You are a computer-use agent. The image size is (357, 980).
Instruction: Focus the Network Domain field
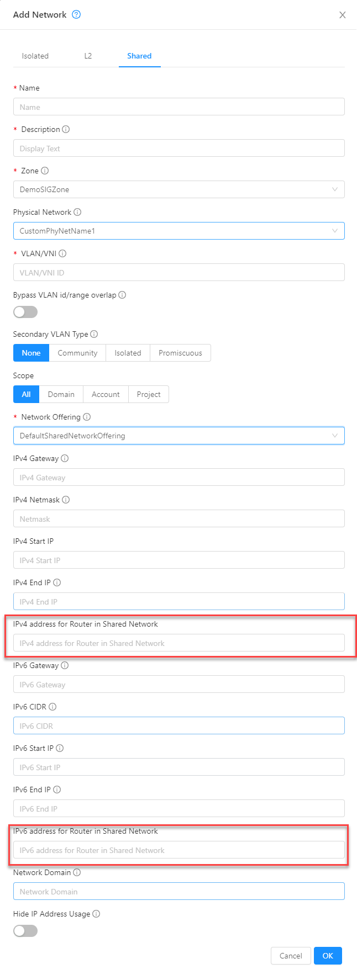[x=179, y=891]
